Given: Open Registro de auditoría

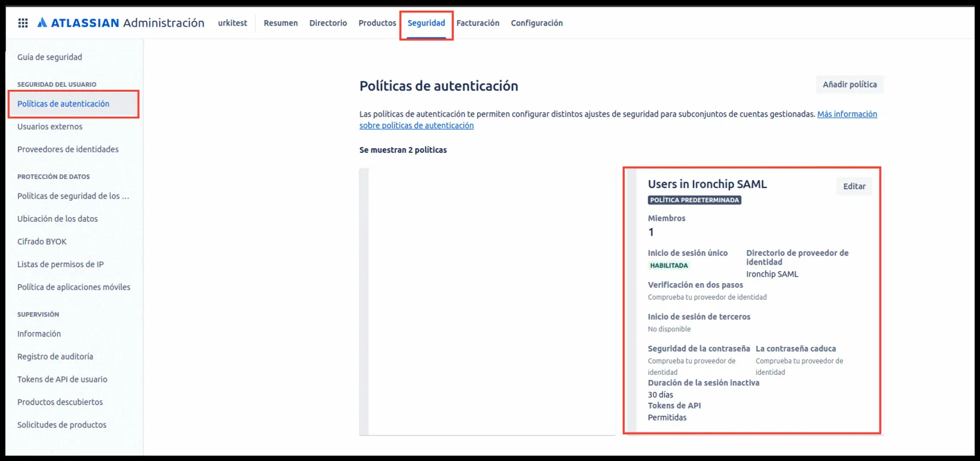Looking at the screenshot, I should 55,356.
